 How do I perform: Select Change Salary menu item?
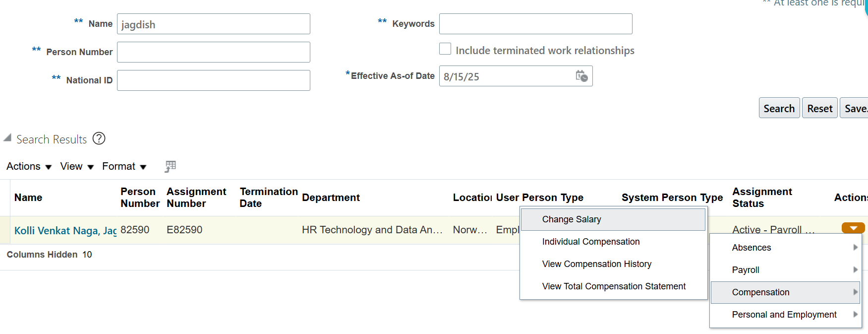[613, 219]
